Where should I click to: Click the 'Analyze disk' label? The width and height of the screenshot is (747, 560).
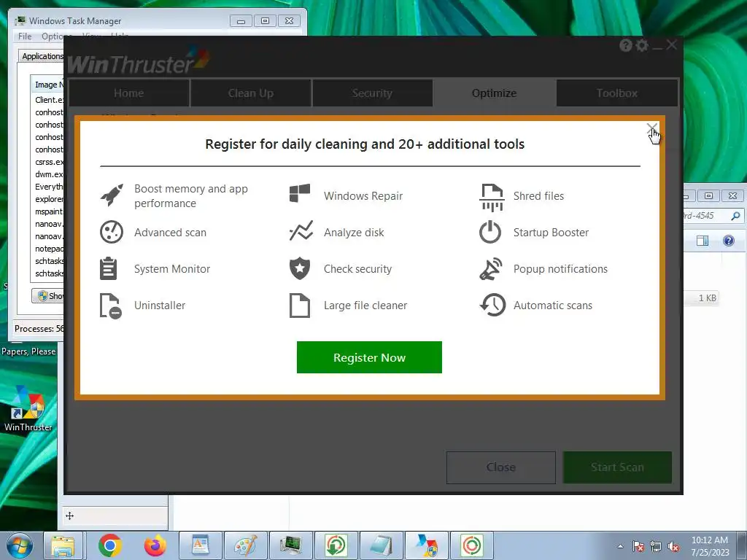354,233
